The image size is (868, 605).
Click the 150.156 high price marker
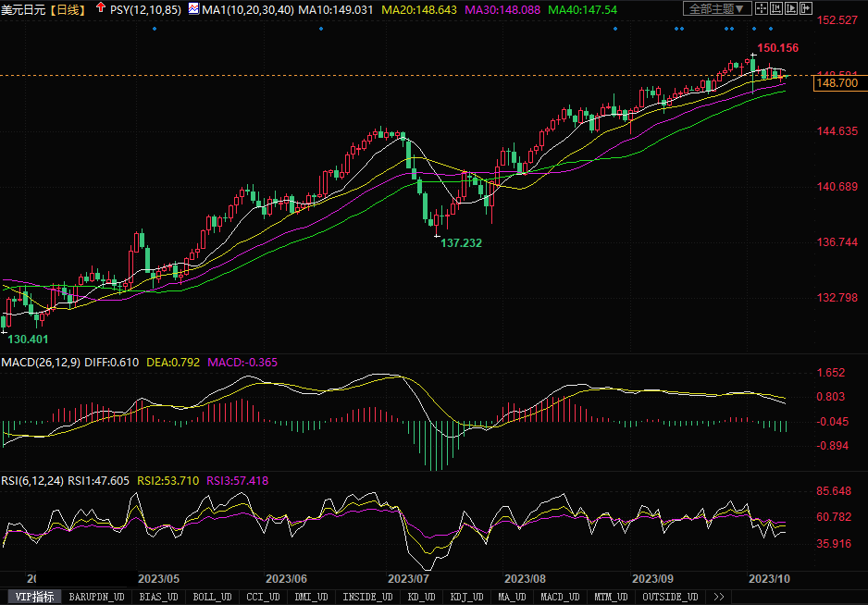(777, 47)
